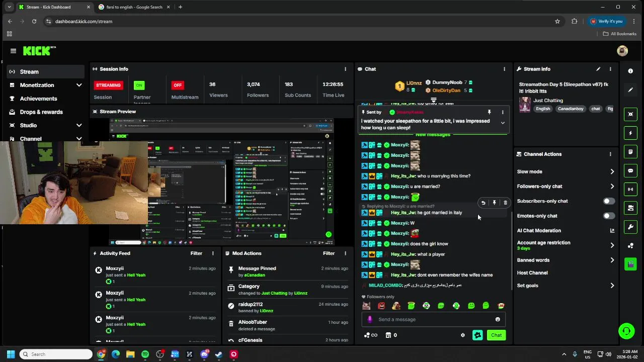The image size is (644, 362).
Task: Open Banned words settings arrow
Action: point(612,260)
